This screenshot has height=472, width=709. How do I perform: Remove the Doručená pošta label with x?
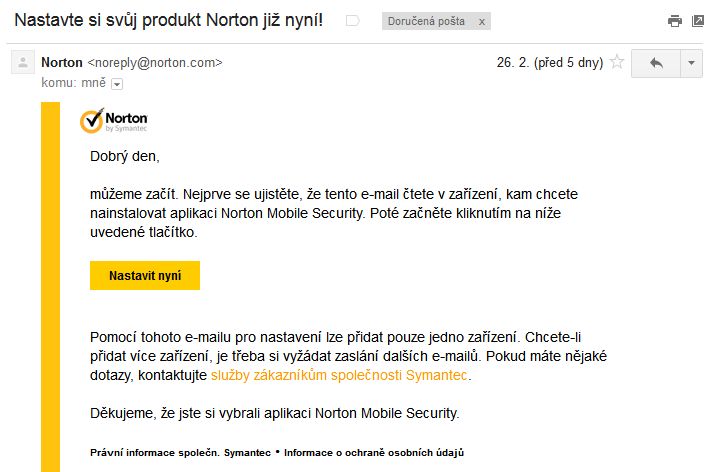pyautogui.click(x=482, y=21)
